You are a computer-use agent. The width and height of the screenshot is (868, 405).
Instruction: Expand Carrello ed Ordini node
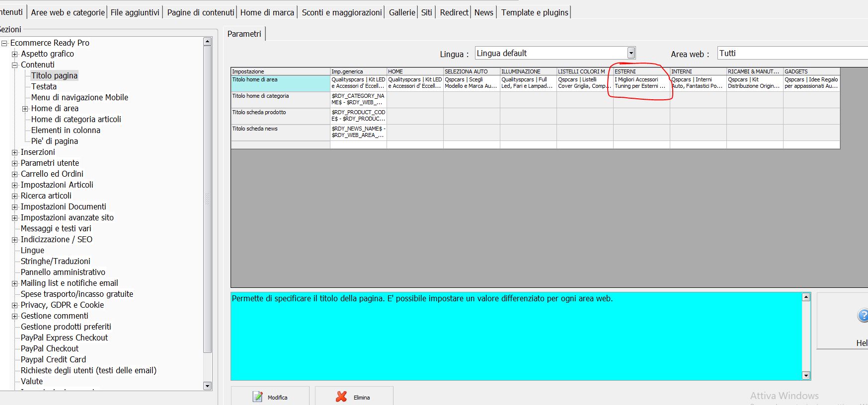[15, 174]
